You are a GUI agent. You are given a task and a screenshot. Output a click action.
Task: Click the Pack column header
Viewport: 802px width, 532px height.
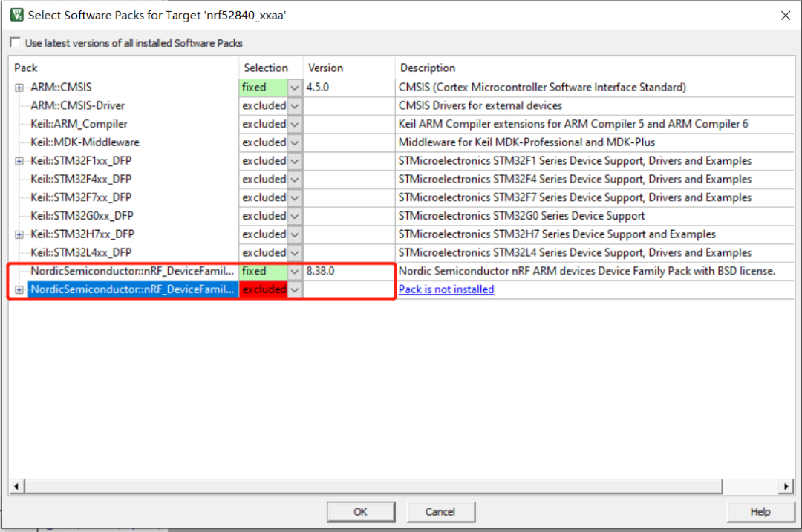tap(124, 68)
